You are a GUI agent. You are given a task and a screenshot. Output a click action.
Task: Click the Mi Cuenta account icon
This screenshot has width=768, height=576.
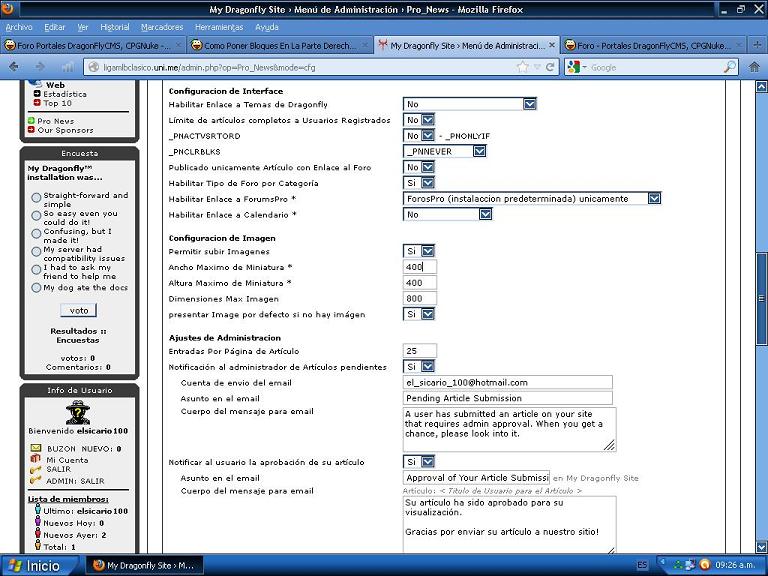pyautogui.click(x=36, y=460)
